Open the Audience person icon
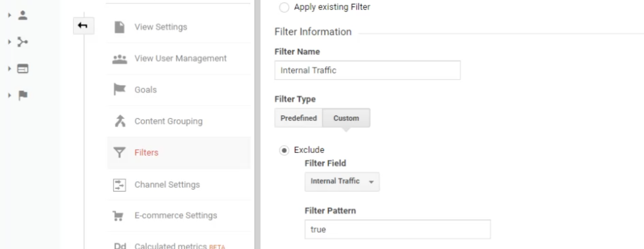 [23, 15]
